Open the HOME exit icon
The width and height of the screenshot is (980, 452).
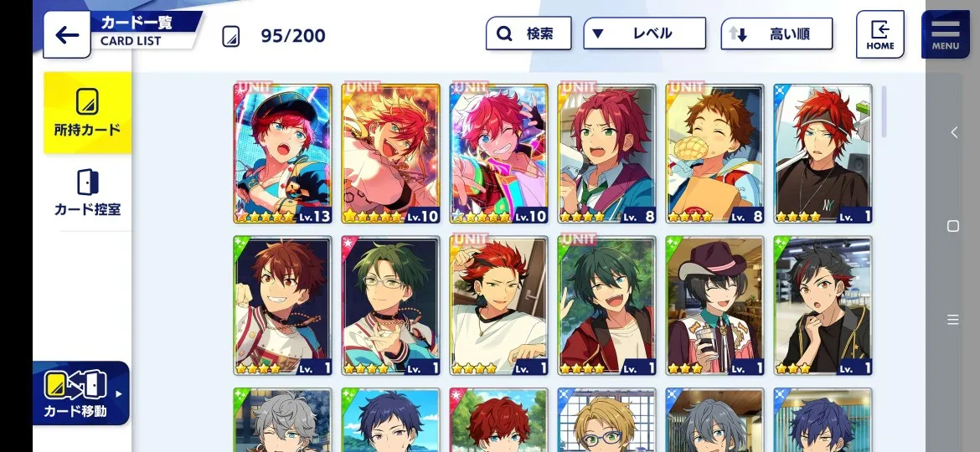880,34
